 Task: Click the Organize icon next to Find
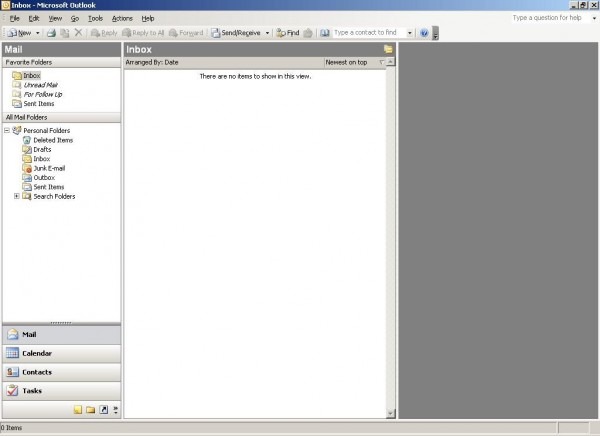(x=308, y=33)
